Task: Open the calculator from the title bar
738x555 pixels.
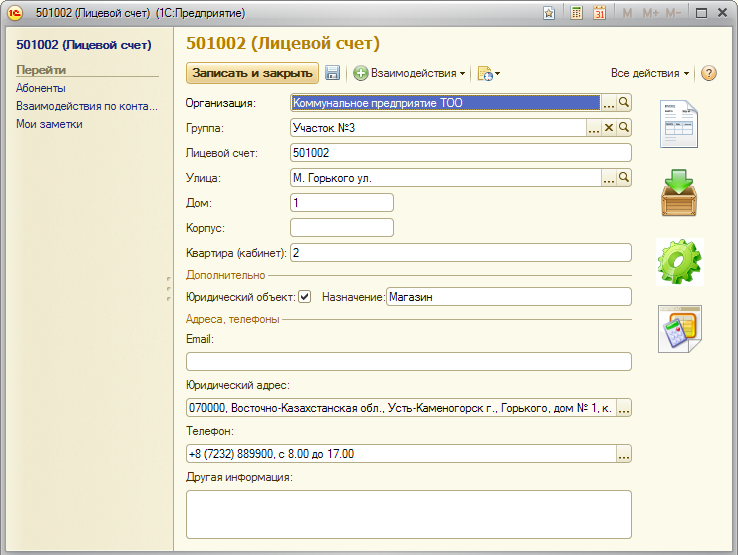Action: pos(577,13)
